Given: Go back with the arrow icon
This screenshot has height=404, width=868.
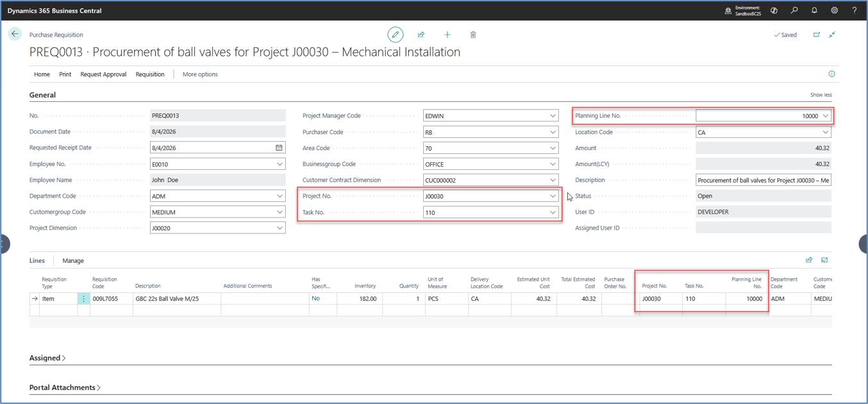Looking at the screenshot, I should [x=15, y=34].
